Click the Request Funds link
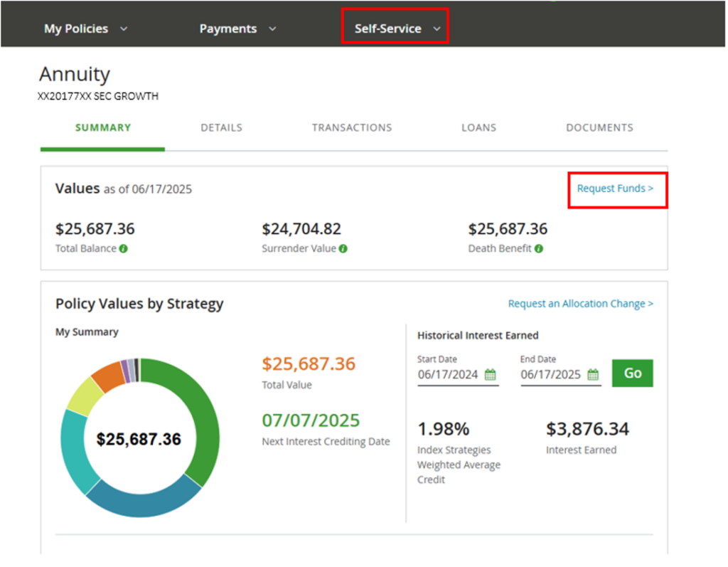 point(615,189)
